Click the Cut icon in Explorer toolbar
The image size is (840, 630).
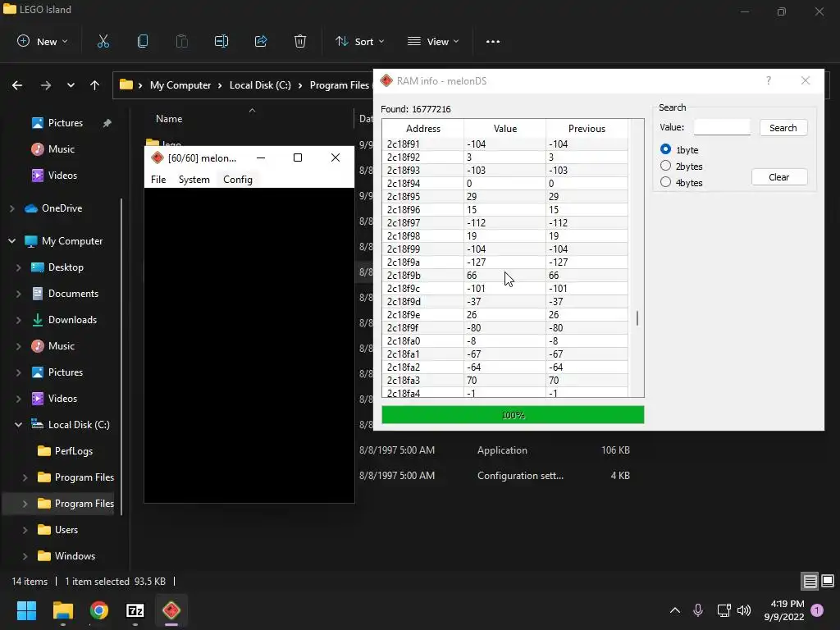tap(103, 41)
